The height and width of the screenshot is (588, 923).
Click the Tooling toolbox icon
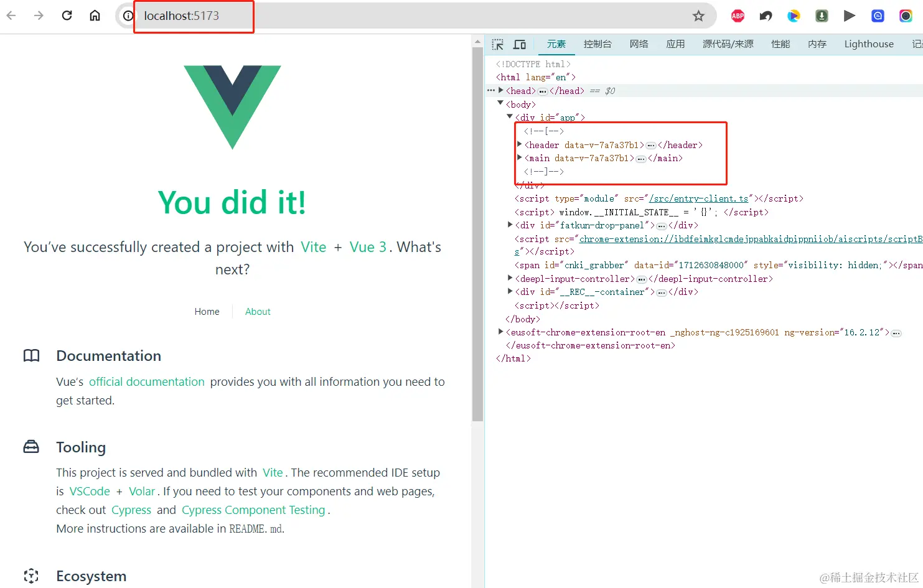tap(31, 447)
